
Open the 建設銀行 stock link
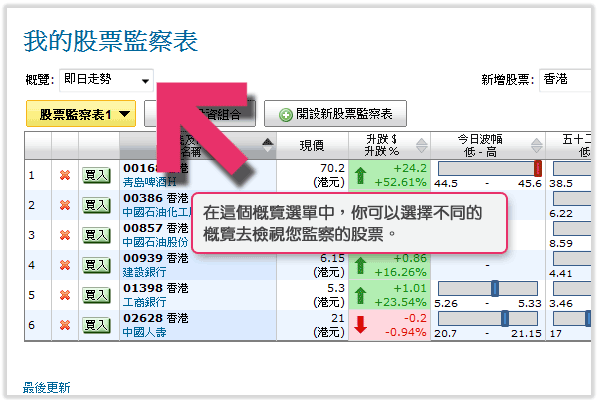tap(144, 272)
